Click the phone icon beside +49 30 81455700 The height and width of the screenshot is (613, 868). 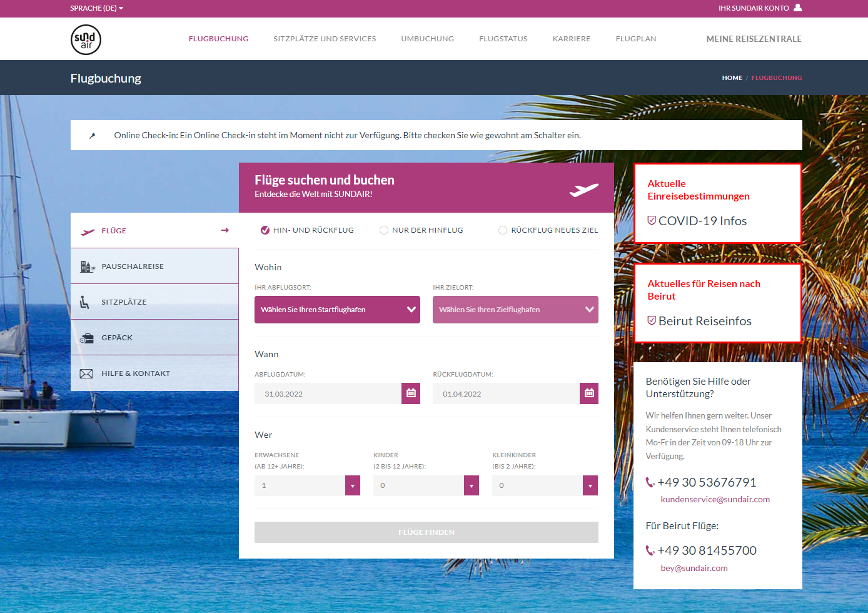coord(650,550)
